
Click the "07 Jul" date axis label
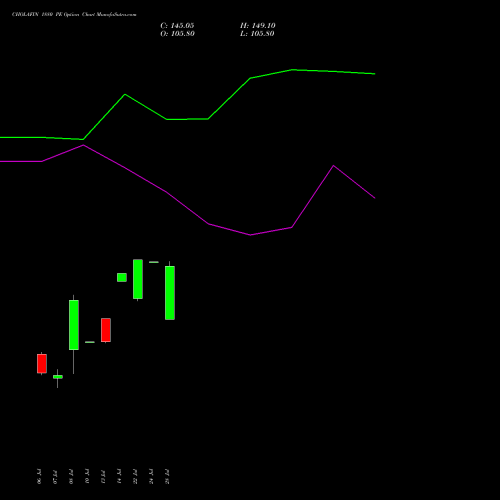tap(55, 477)
